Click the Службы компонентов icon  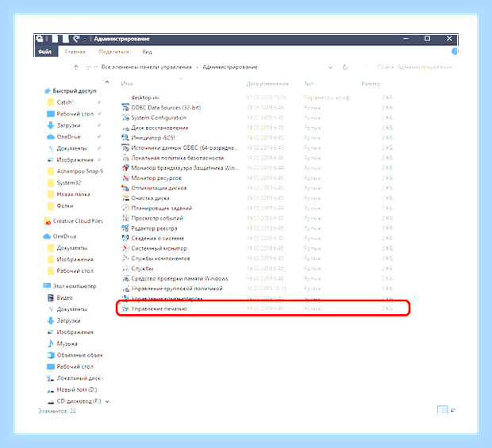[x=125, y=258]
